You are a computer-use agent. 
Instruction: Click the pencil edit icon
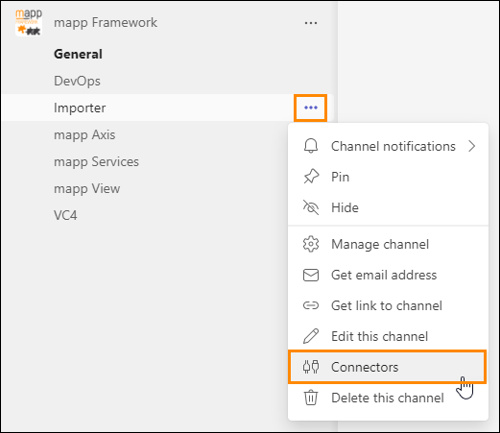point(311,336)
